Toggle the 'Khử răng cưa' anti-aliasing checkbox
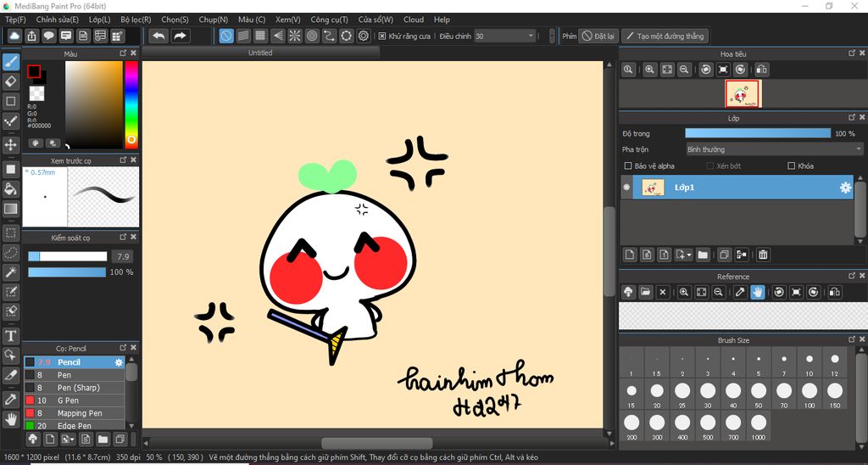Image resolution: width=868 pixels, height=465 pixels. (x=382, y=36)
